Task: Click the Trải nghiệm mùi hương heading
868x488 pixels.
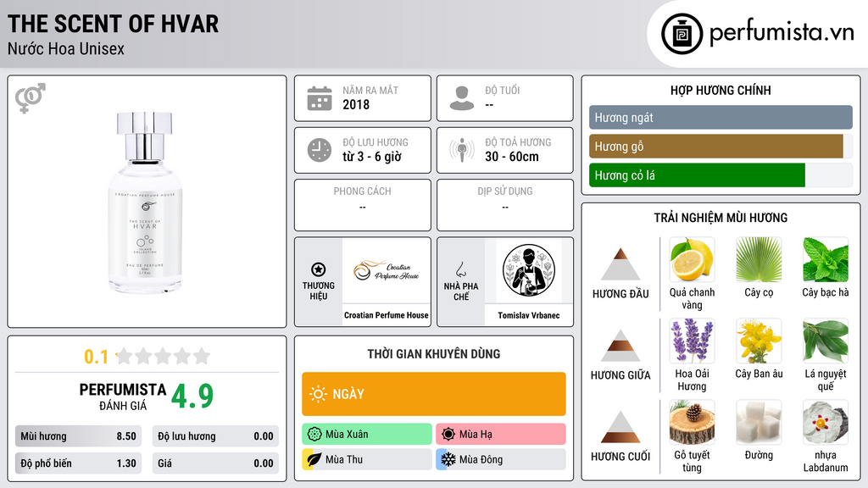Action: [x=721, y=218]
